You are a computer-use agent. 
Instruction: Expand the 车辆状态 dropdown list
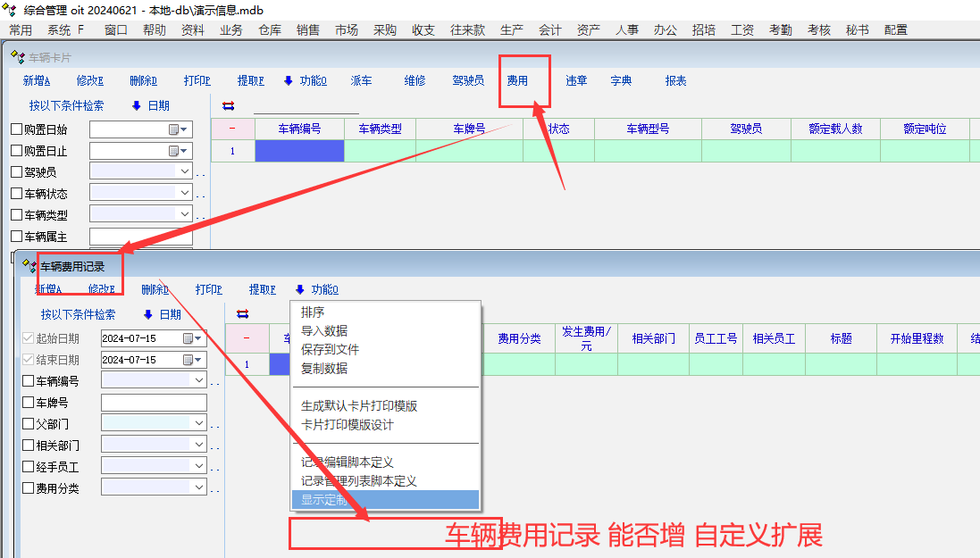[185, 194]
